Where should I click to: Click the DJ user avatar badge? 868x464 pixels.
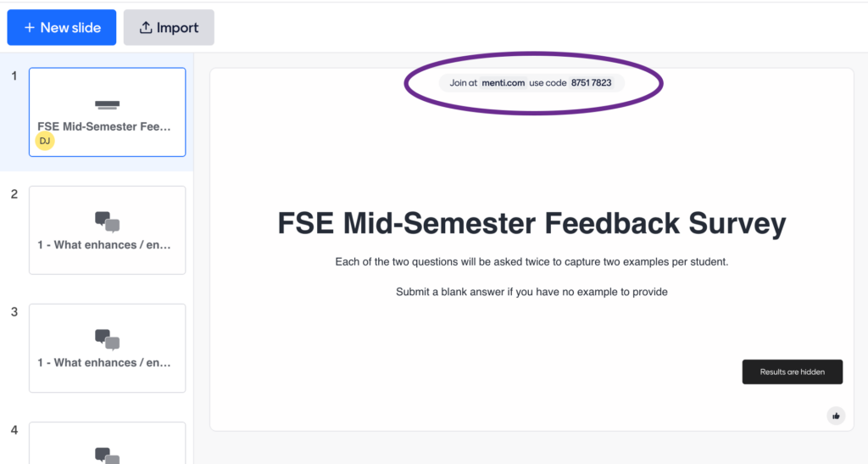pos(45,141)
